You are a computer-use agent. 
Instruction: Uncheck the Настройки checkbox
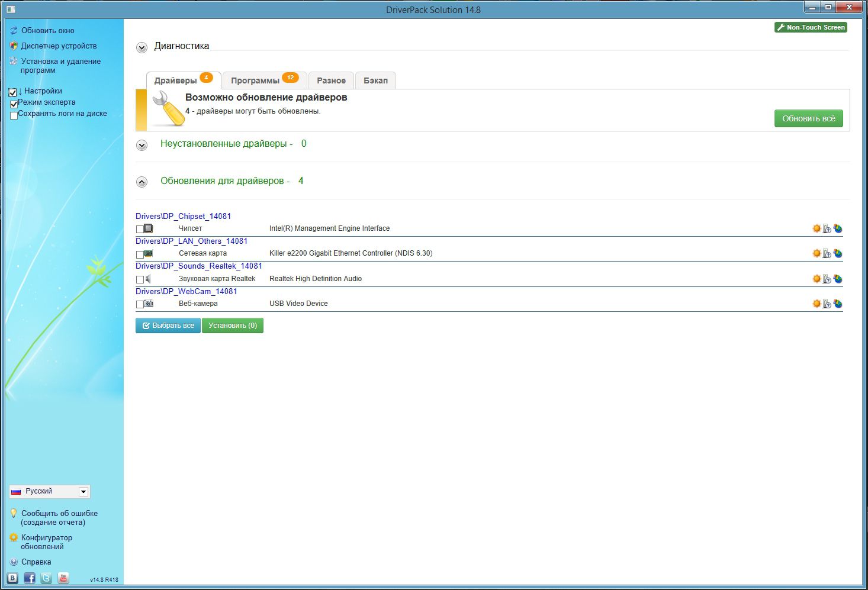click(13, 92)
